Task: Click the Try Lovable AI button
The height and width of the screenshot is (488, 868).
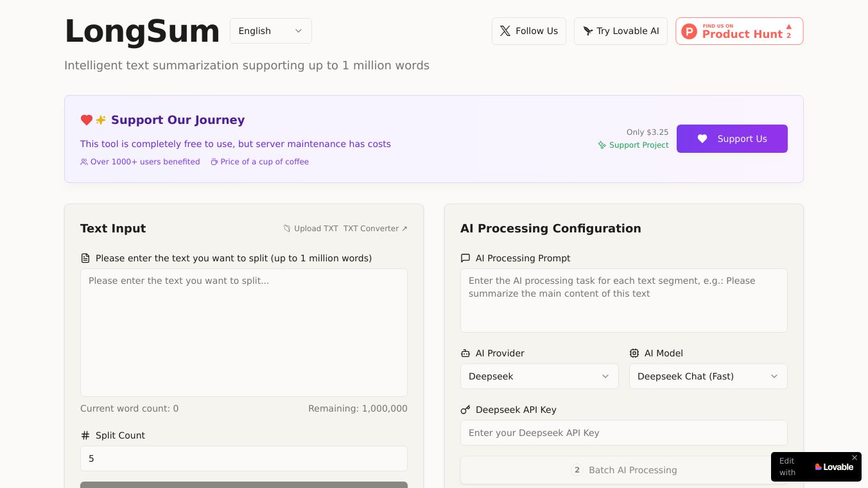Action: 621,31
